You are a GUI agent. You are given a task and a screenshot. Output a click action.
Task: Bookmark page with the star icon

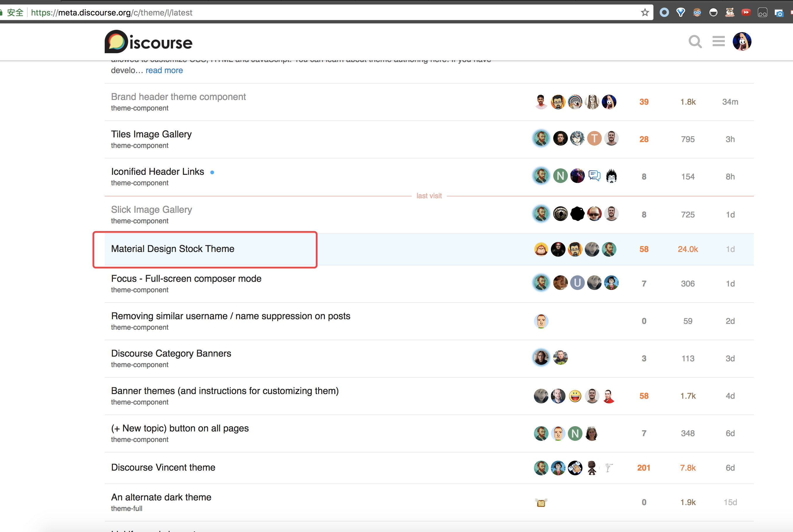645,13
